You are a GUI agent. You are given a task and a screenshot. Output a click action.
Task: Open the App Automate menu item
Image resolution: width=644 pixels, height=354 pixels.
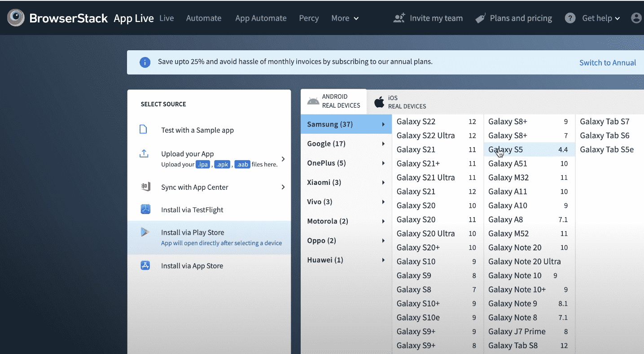point(261,18)
